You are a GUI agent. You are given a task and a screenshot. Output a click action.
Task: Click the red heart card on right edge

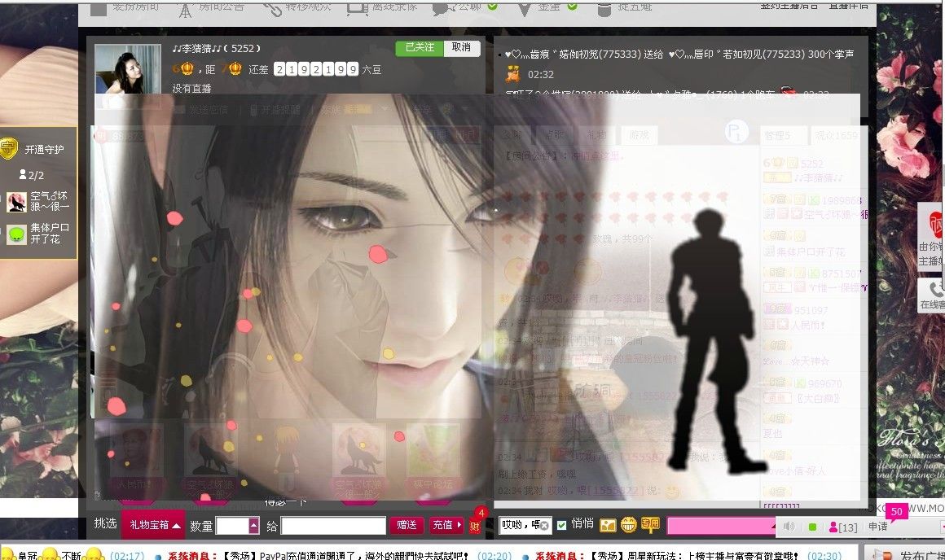click(x=934, y=225)
